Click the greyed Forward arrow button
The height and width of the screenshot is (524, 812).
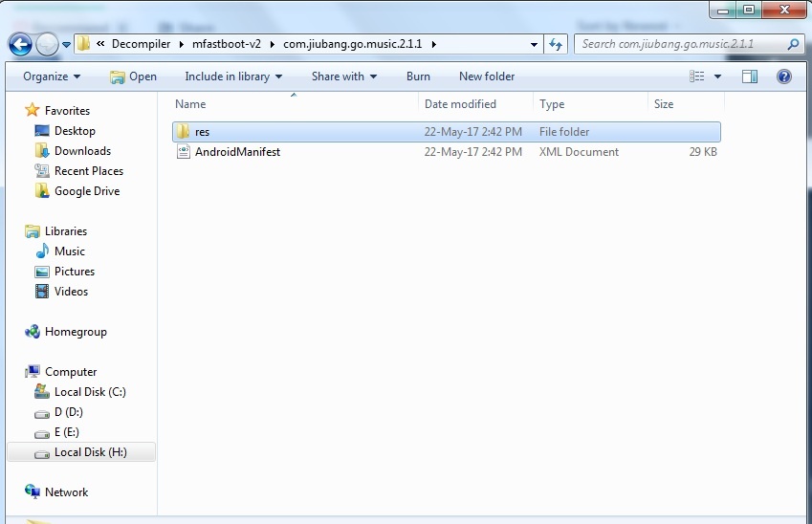[x=47, y=45]
